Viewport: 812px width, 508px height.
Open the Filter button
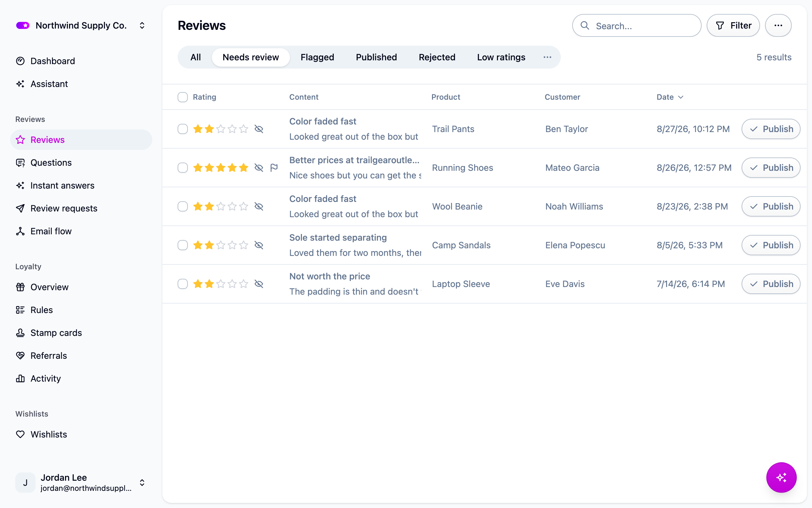(733, 25)
